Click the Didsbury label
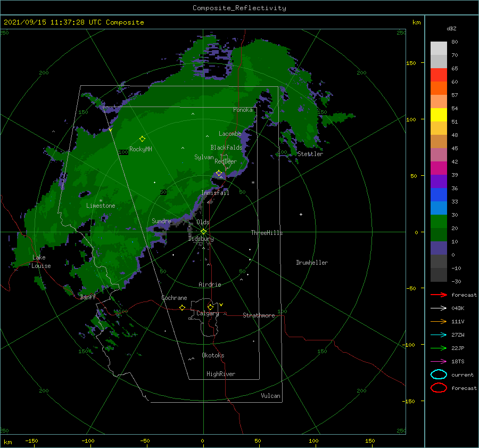479x448 pixels. pos(201,239)
